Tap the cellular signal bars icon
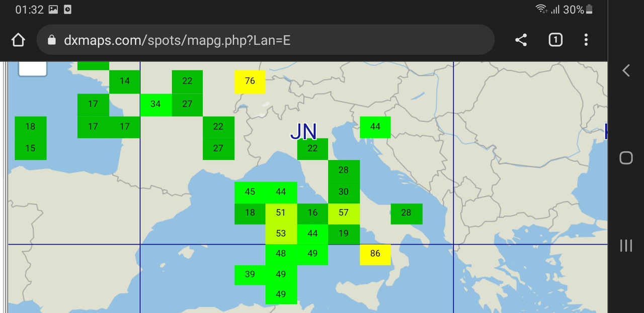The width and height of the screenshot is (644, 313). (555, 10)
